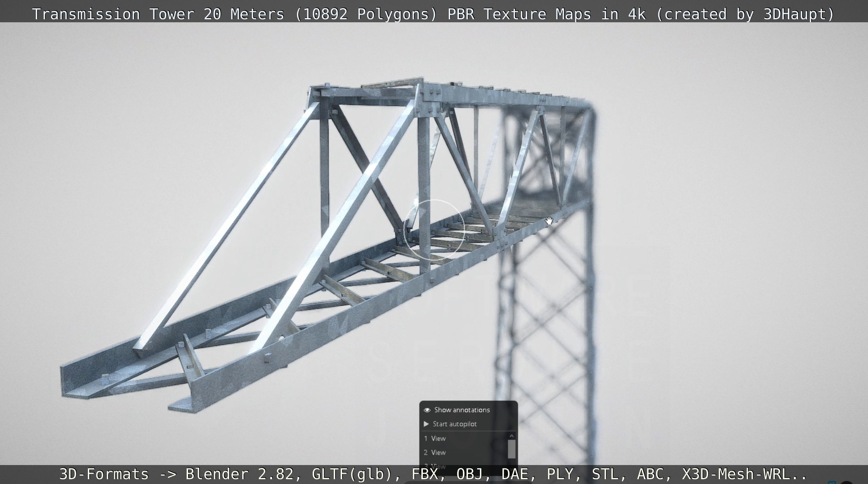Click the 3D-Formats footer banner text
Screen dimensions: 868x484
tap(433, 474)
